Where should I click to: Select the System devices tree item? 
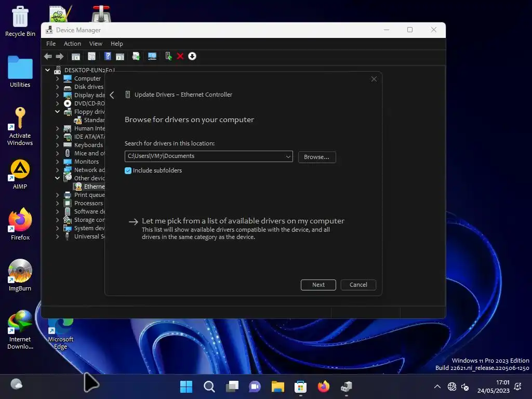coord(85,228)
